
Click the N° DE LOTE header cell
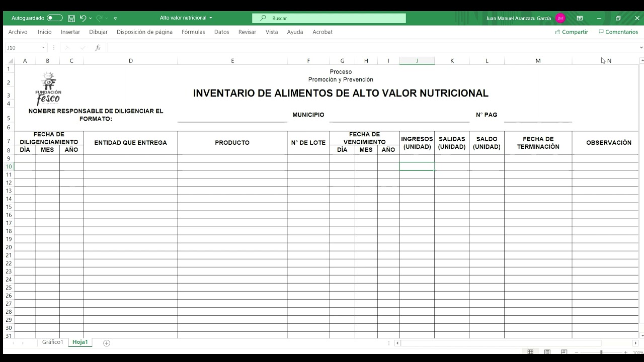pos(308,143)
